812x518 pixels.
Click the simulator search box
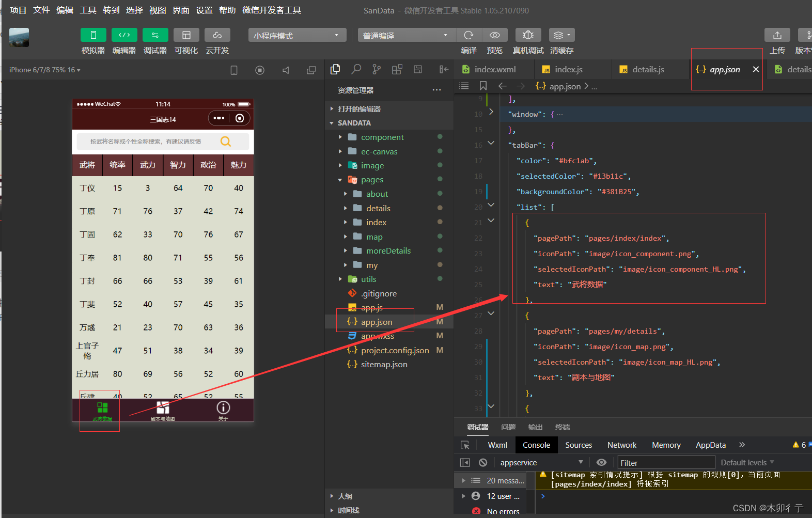[163, 142]
